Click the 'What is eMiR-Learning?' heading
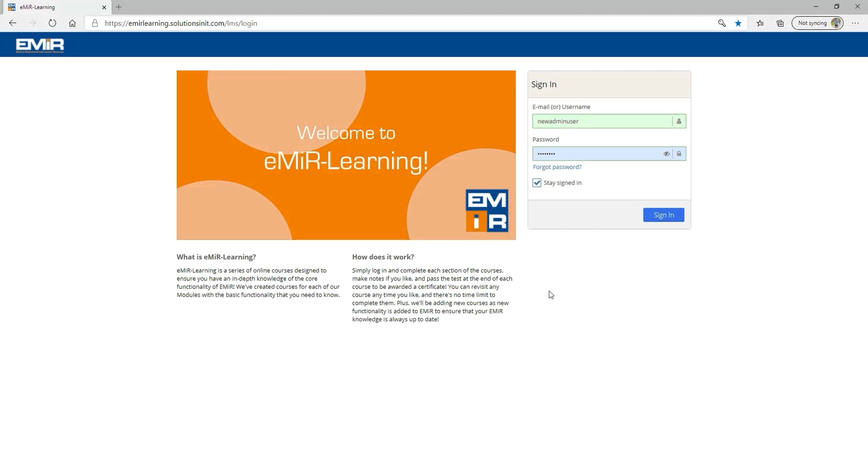The image size is (868, 470). point(216,257)
